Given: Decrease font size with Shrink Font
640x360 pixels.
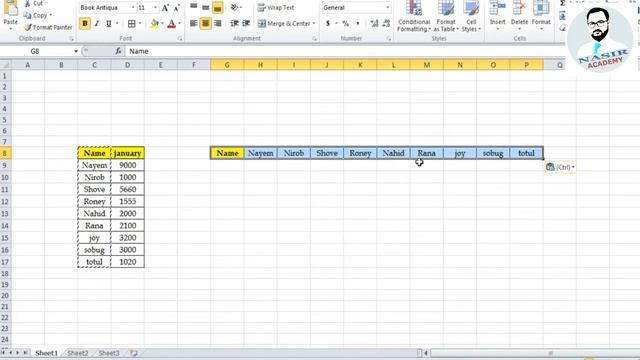Looking at the screenshot, I should coord(176,8).
